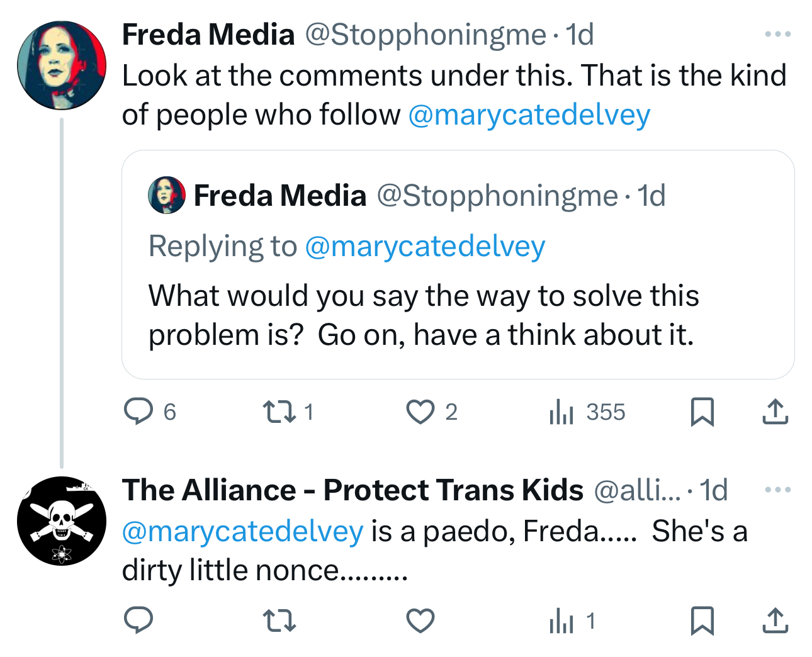Reply to The Alliance's comment
This screenshot has height=657, width=812.
tap(138, 621)
